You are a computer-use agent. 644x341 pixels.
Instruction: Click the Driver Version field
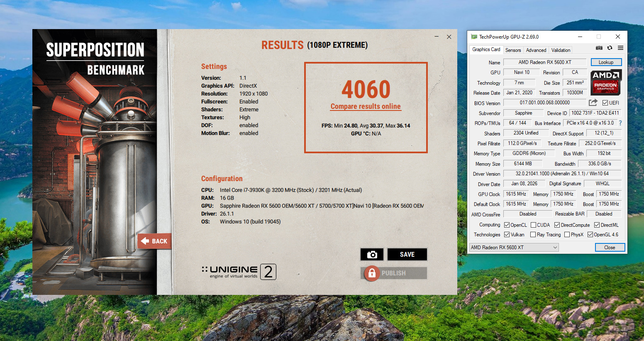click(x=562, y=174)
